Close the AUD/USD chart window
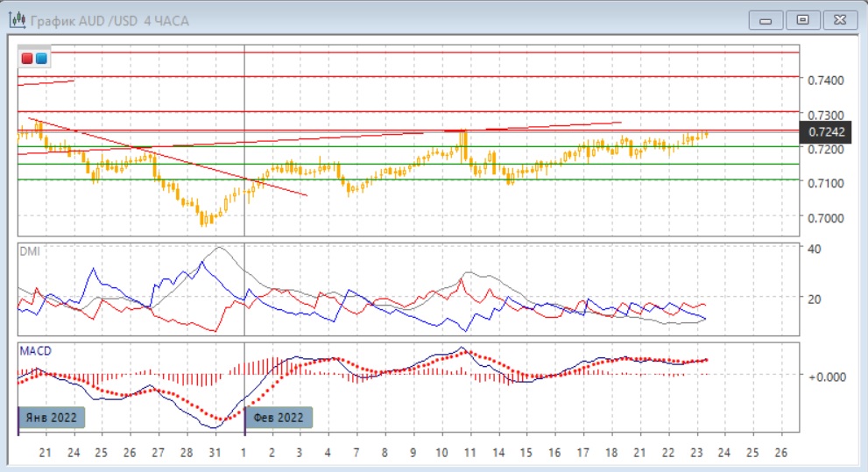 [x=839, y=19]
